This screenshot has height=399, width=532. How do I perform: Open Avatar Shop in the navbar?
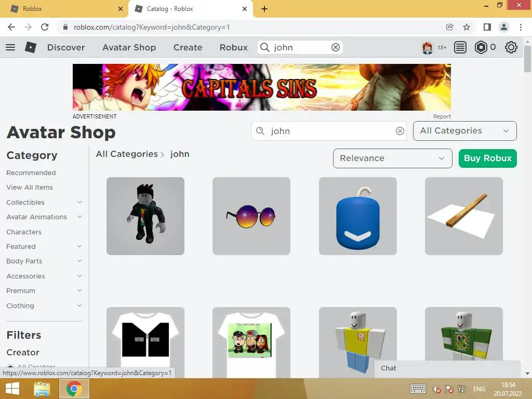pyautogui.click(x=129, y=47)
